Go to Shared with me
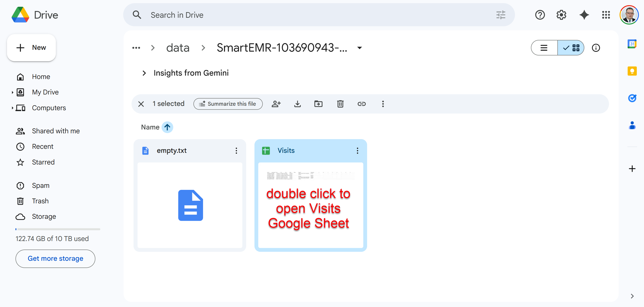This screenshot has height=307, width=644. point(55,131)
